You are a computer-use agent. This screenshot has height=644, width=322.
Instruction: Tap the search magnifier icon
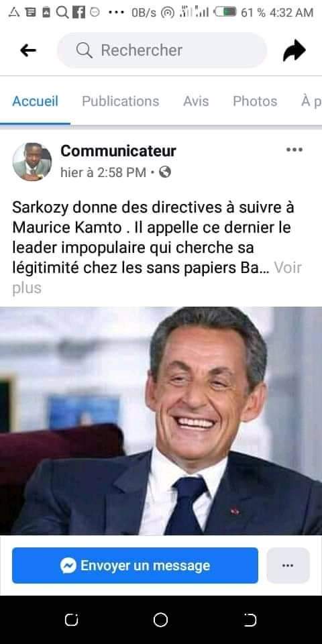click(85, 50)
